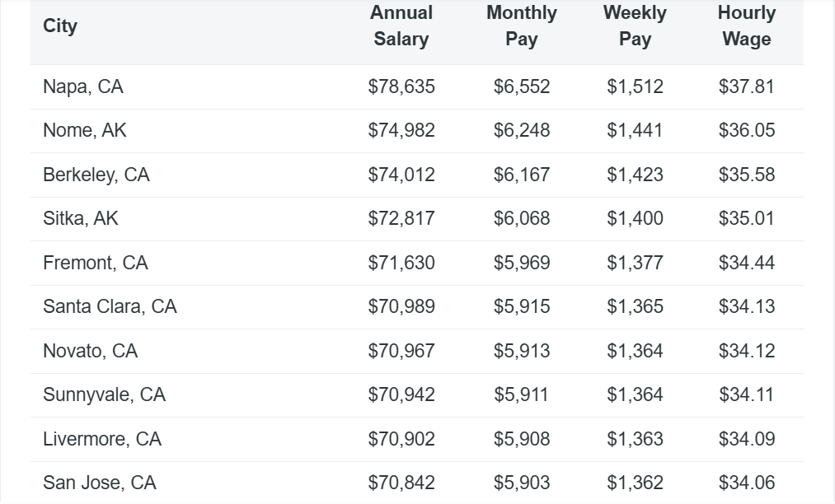Select the Novato, CA city cell

coord(91,351)
